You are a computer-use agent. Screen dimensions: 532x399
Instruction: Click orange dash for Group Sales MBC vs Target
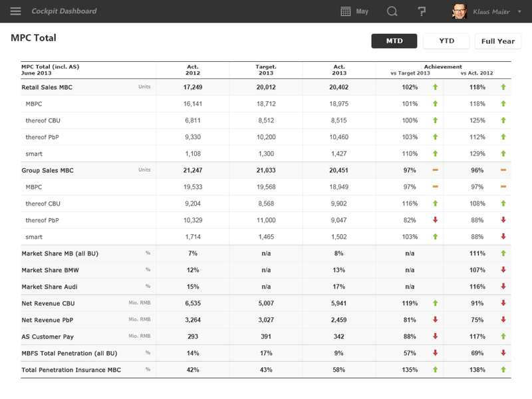click(x=435, y=170)
